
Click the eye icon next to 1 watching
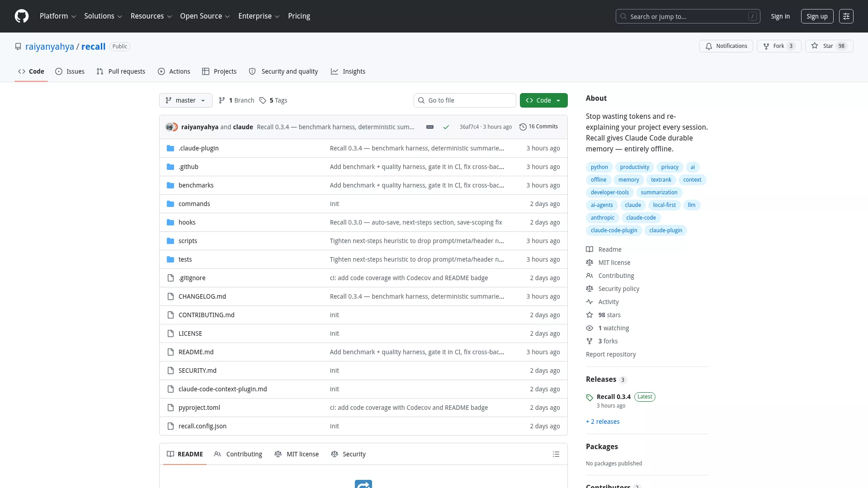(590, 328)
